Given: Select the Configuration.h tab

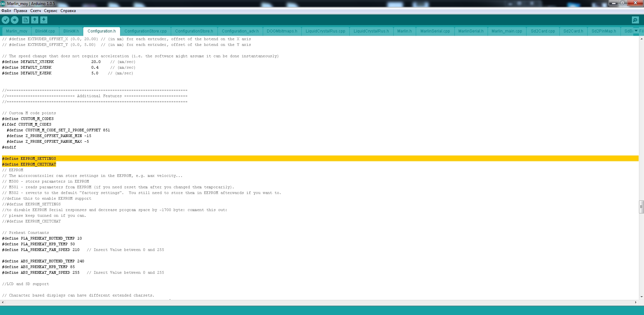Looking at the screenshot, I should 102,31.
